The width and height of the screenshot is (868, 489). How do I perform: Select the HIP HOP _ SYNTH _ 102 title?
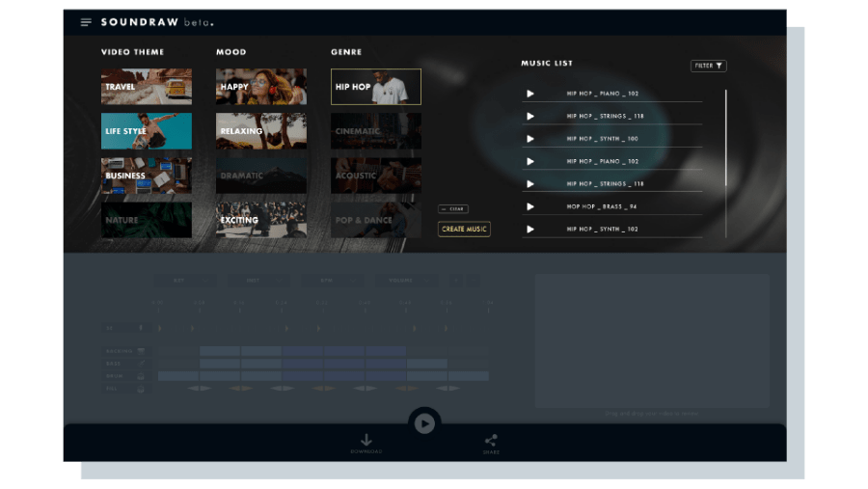pyautogui.click(x=602, y=229)
